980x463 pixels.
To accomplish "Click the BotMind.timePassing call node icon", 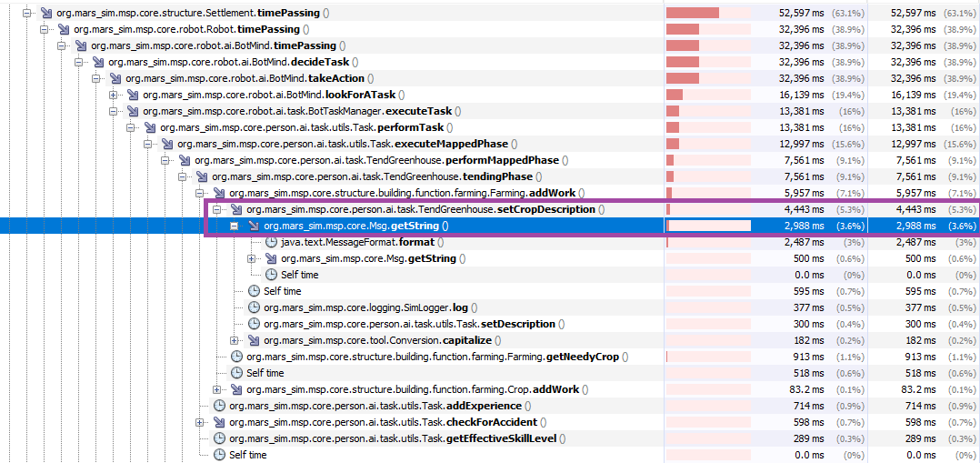I will click(81, 45).
